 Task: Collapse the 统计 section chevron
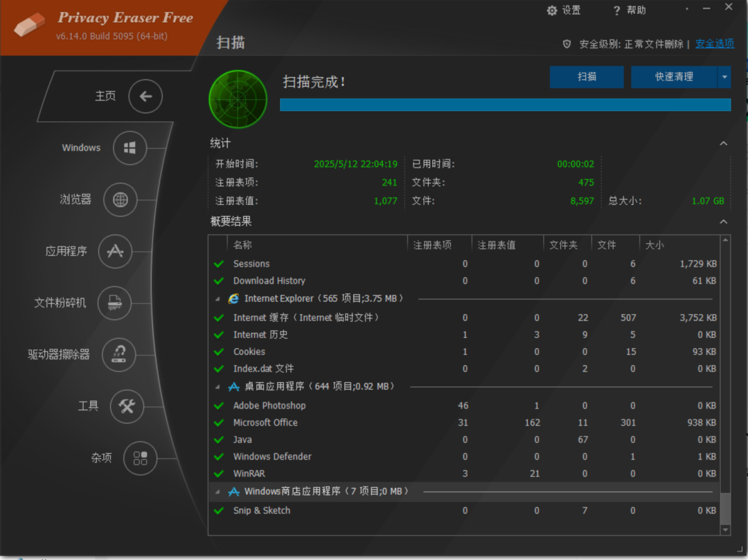724,143
